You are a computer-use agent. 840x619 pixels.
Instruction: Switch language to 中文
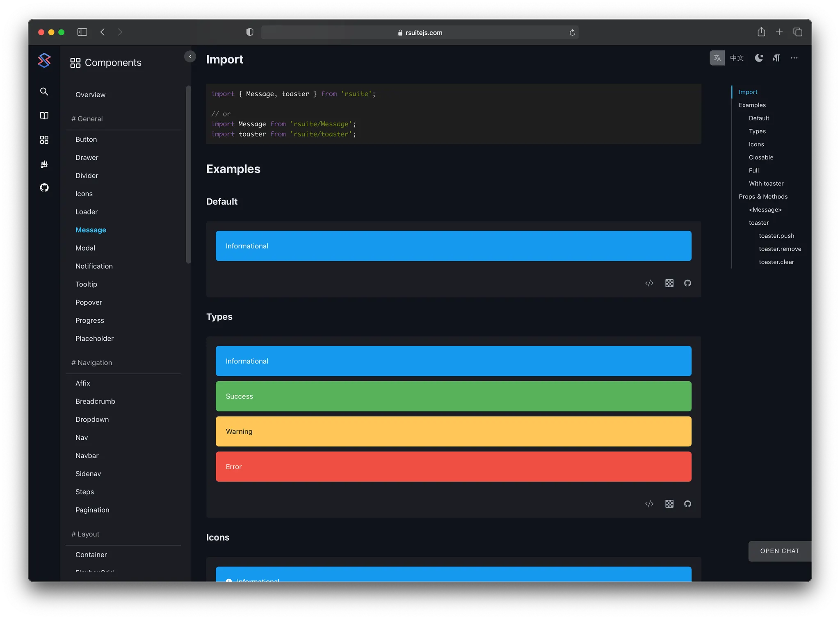[737, 58]
